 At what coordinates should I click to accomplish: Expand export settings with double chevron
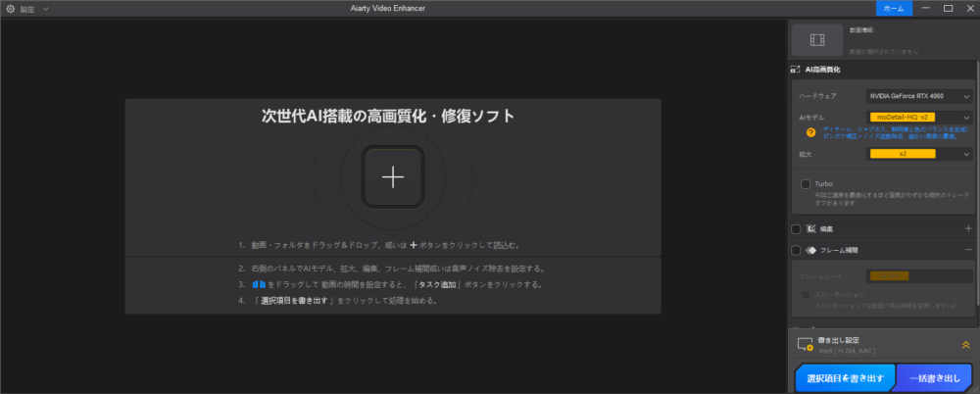click(x=965, y=345)
